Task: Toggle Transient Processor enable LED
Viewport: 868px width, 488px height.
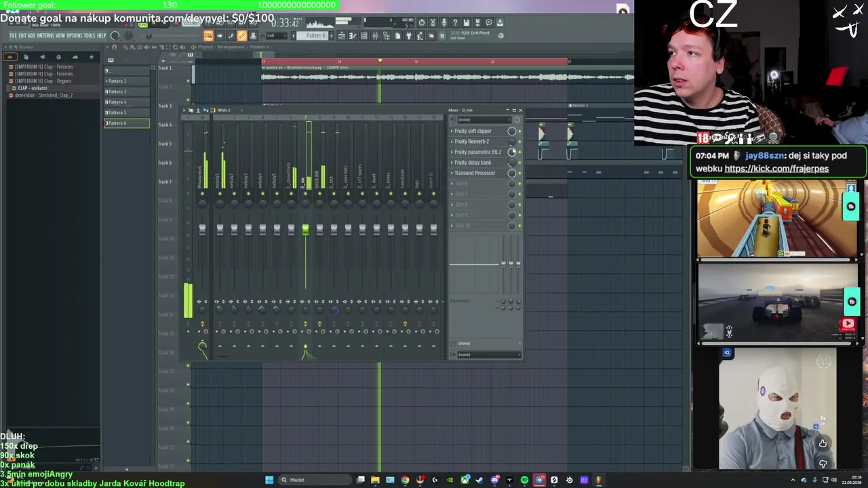Action: (x=519, y=173)
